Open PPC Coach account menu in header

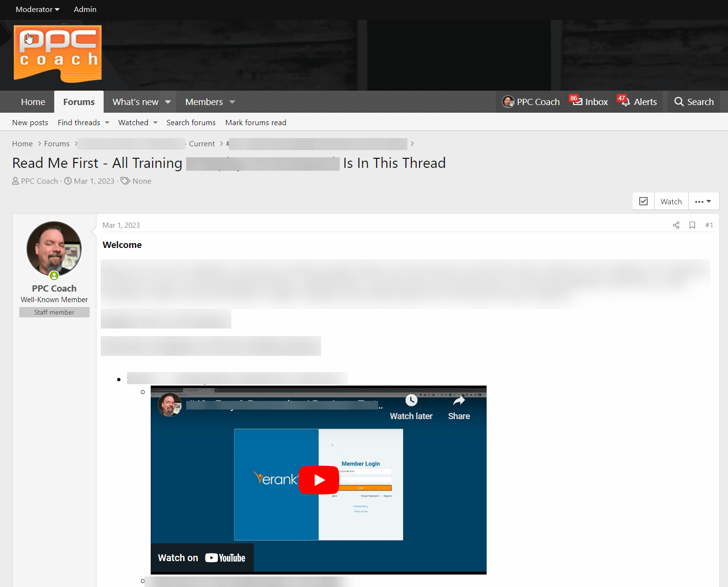[x=530, y=102]
